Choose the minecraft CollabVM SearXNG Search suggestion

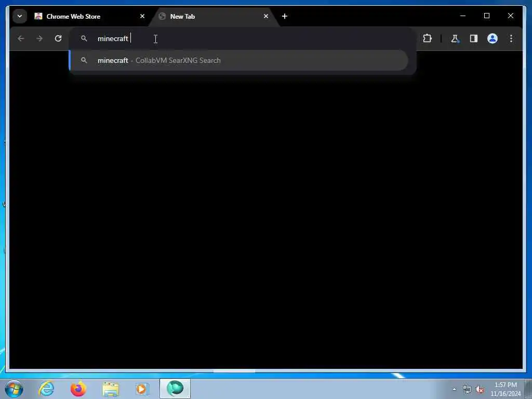pos(239,60)
